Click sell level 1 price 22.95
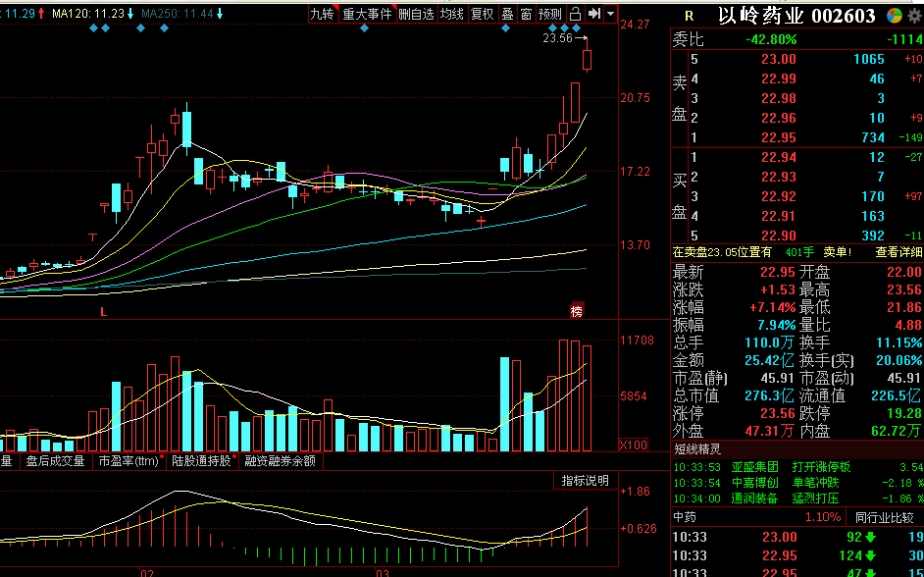The width and height of the screenshot is (924, 577). tap(779, 137)
